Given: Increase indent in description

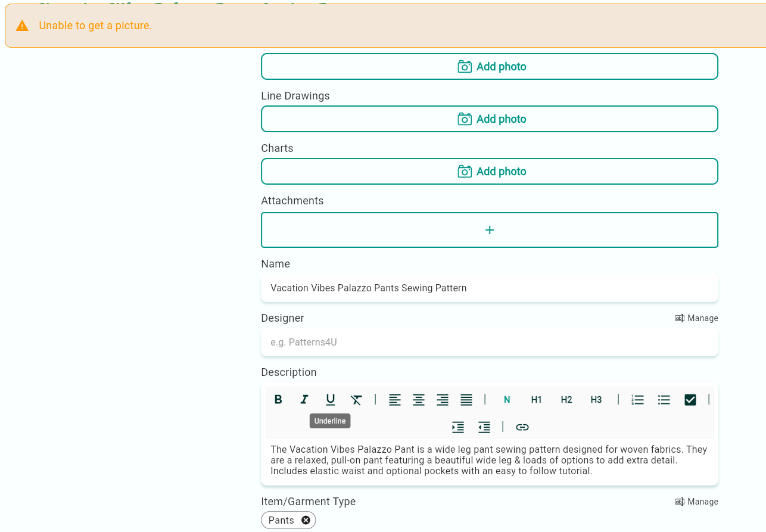Looking at the screenshot, I should click(458, 427).
